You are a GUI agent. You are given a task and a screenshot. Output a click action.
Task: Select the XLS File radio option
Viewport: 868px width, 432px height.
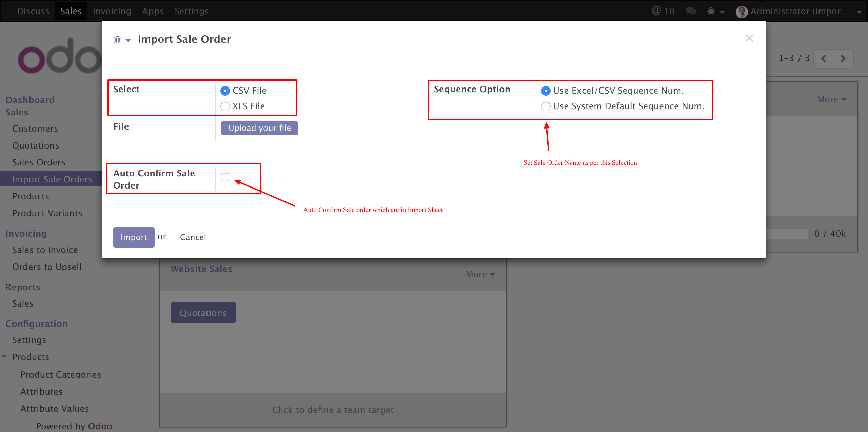pyautogui.click(x=225, y=106)
